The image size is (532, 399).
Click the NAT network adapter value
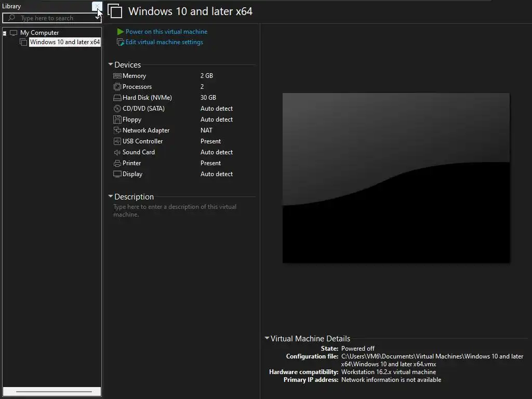(206, 130)
